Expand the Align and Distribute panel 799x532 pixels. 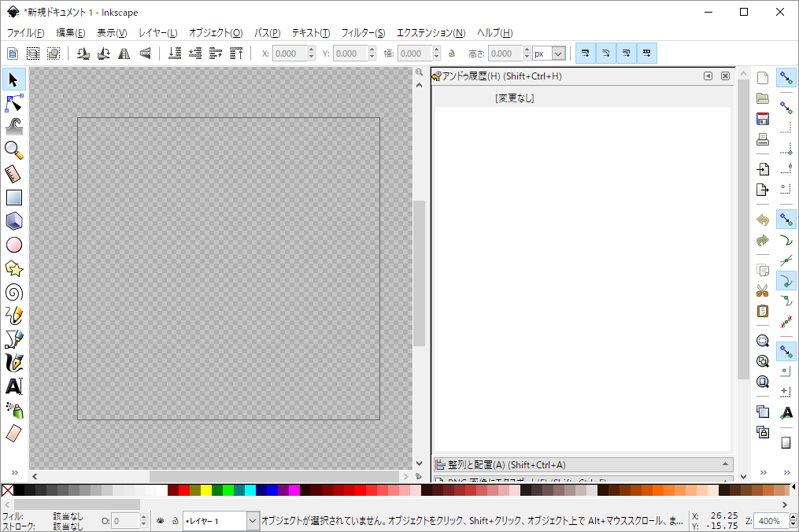pyautogui.click(x=583, y=465)
